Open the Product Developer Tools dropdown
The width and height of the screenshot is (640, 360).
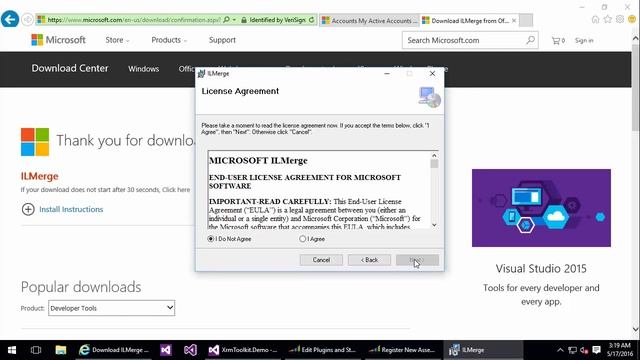(x=111, y=308)
